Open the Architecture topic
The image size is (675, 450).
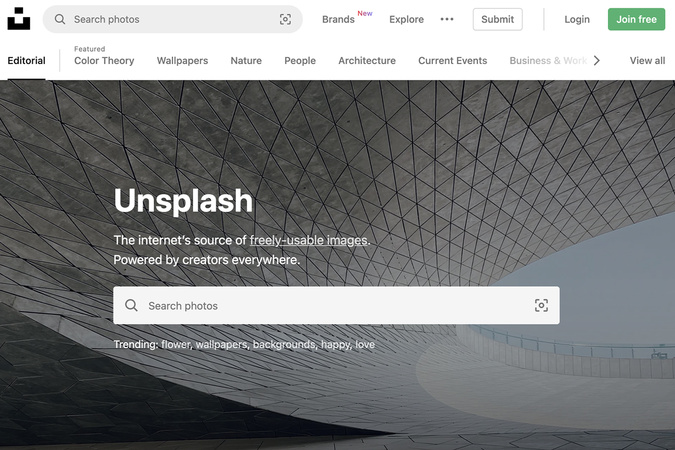click(367, 61)
